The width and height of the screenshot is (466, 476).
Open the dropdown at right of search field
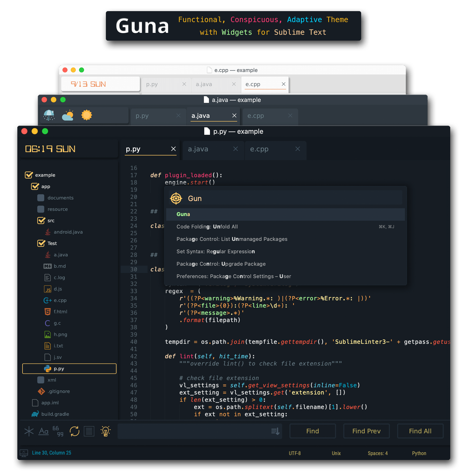pos(275,431)
